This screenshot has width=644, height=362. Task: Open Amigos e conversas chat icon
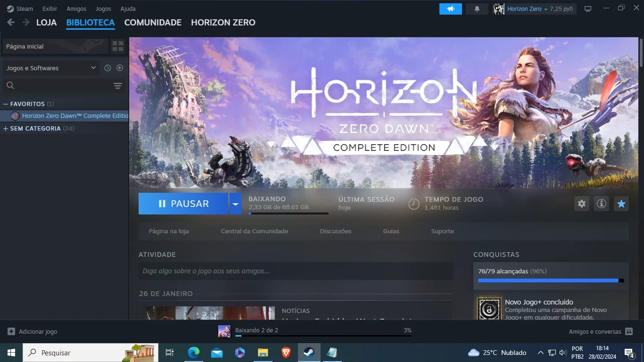[x=628, y=331]
